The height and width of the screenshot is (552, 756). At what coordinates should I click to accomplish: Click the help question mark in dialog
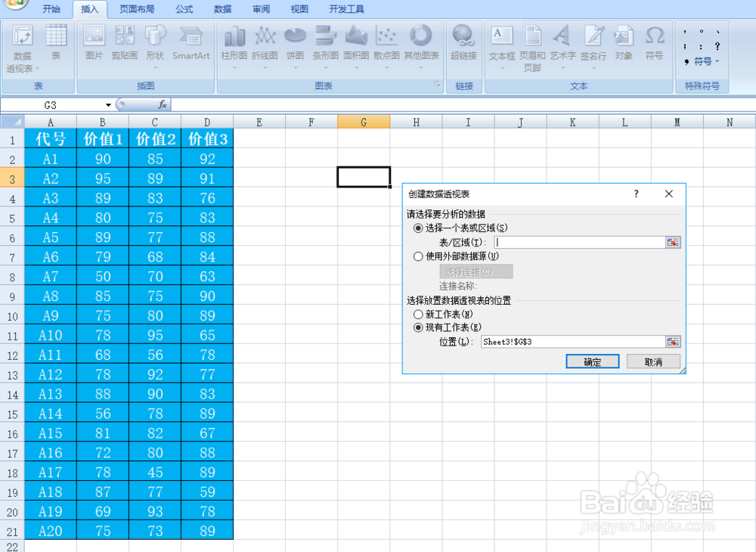pyautogui.click(x=636, y=194)
